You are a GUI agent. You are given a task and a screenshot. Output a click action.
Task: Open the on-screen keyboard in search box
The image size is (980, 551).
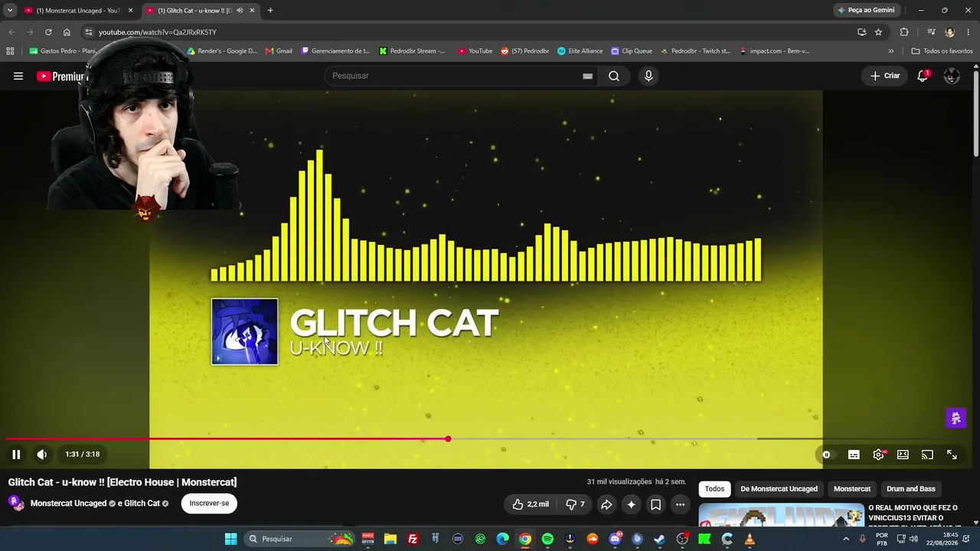(x=587, y=76)
